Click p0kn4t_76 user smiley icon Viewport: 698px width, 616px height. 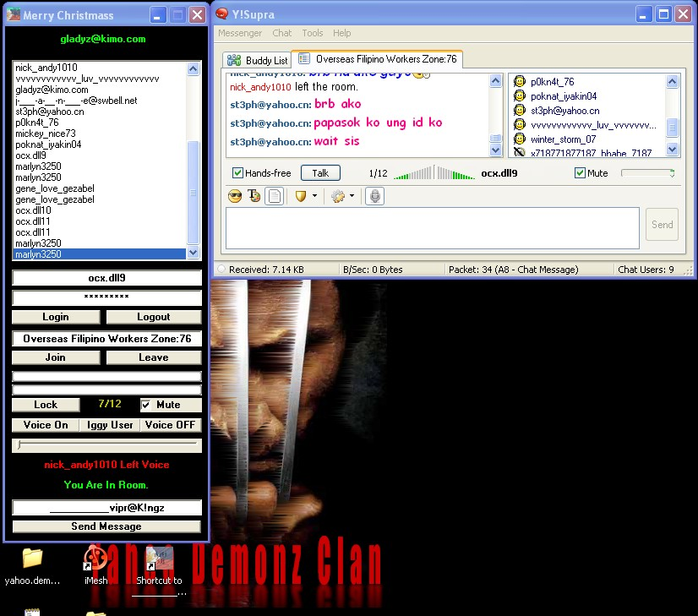coord(519,81)
